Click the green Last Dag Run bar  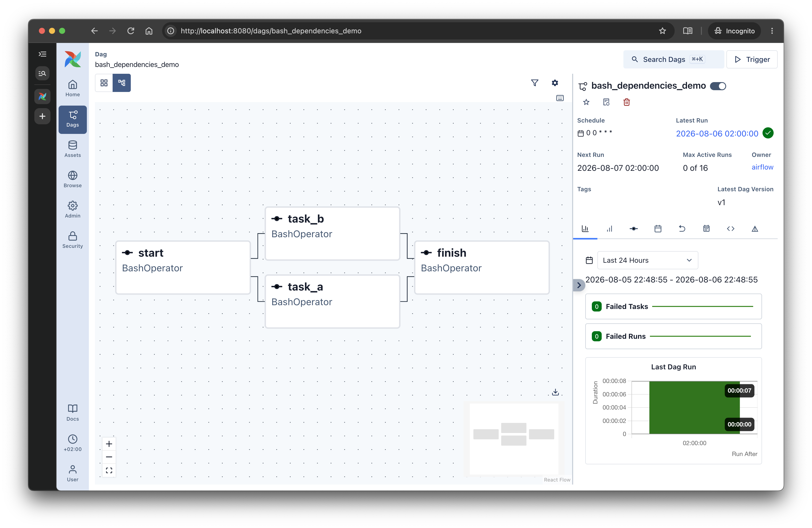[x=694, y=407]
